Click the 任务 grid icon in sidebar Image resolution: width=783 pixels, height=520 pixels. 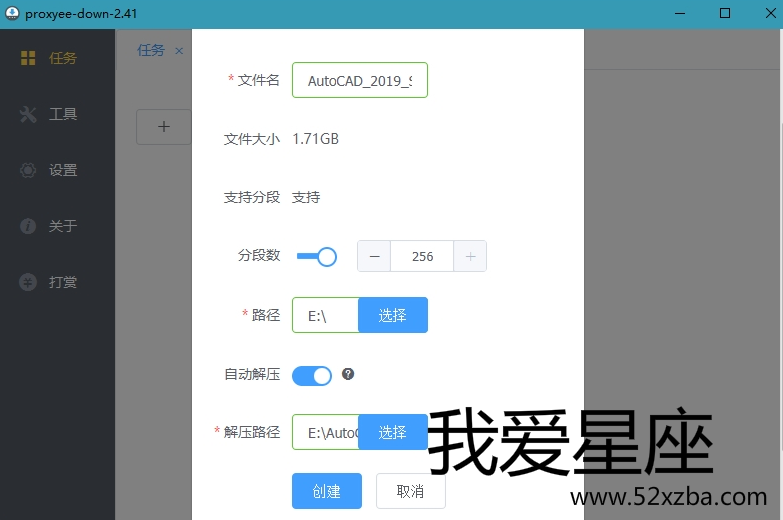point(28,58)
